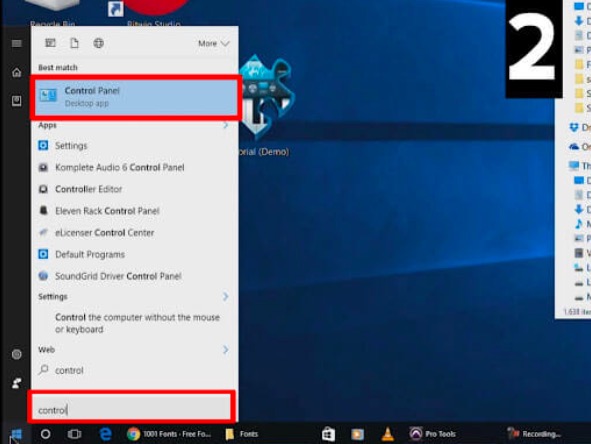Screen dimensions: 591x444
Task: Expand the Settings results section arrow
Action: pyautogui.click(x=225, y=297)
